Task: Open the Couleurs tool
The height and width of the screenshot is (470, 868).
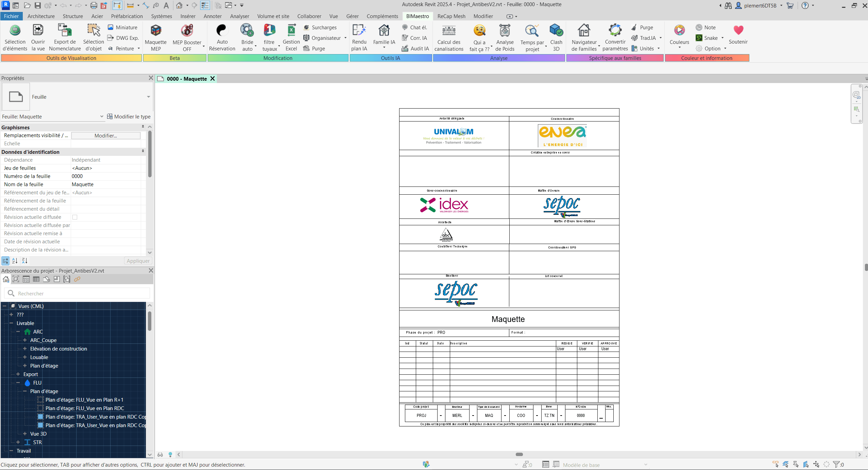Action: pos(679,36)
